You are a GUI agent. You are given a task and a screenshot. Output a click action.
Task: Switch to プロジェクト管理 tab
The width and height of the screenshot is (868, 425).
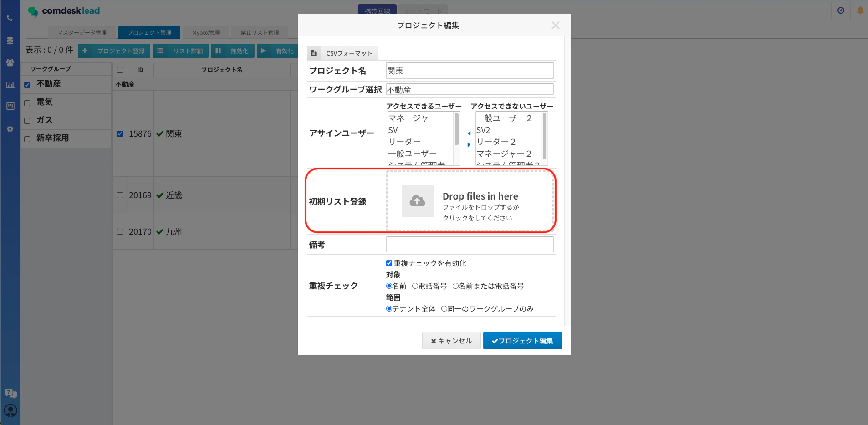pos(149,32)
